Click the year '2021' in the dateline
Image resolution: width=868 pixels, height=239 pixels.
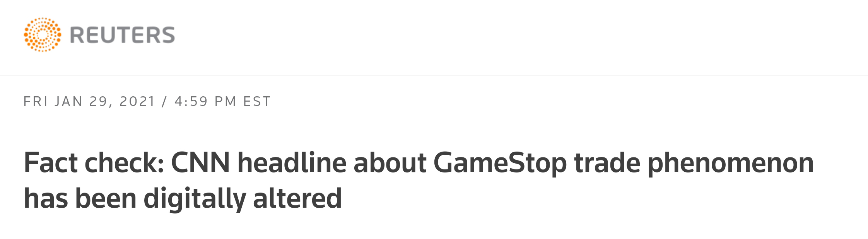(x=138, y=101)
